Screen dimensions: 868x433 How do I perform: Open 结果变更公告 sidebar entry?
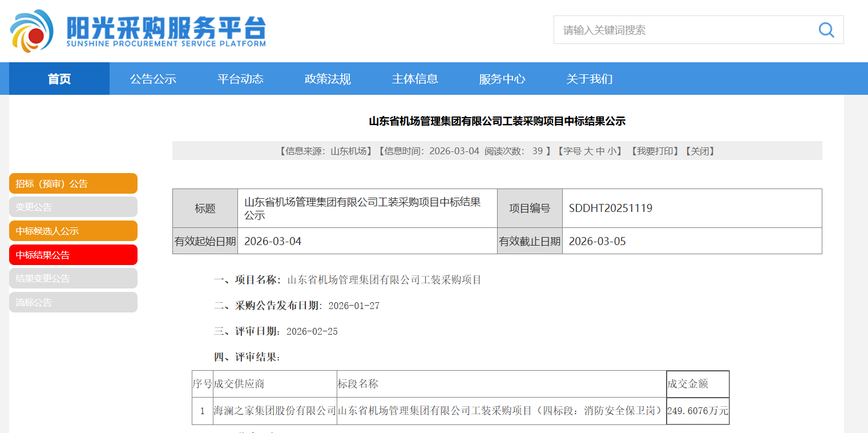click(73, 278)
